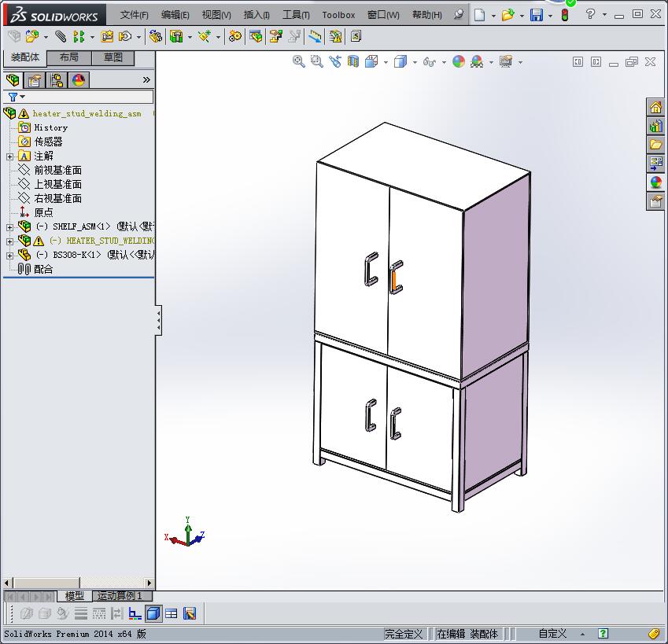The width and height of the screenshot is (668, 644).
Task: Switch to the 草图 tab
Action: point(113,57)
